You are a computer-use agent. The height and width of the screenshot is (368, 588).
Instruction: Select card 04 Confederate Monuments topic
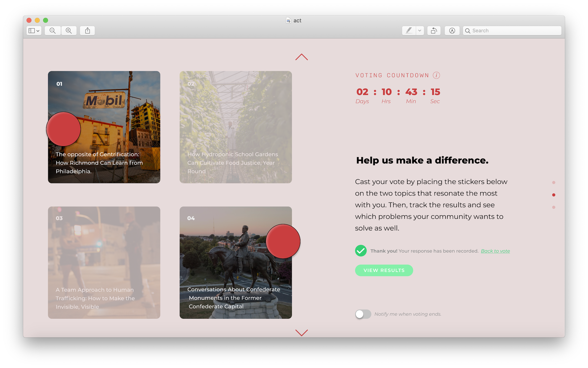(236, 263)
